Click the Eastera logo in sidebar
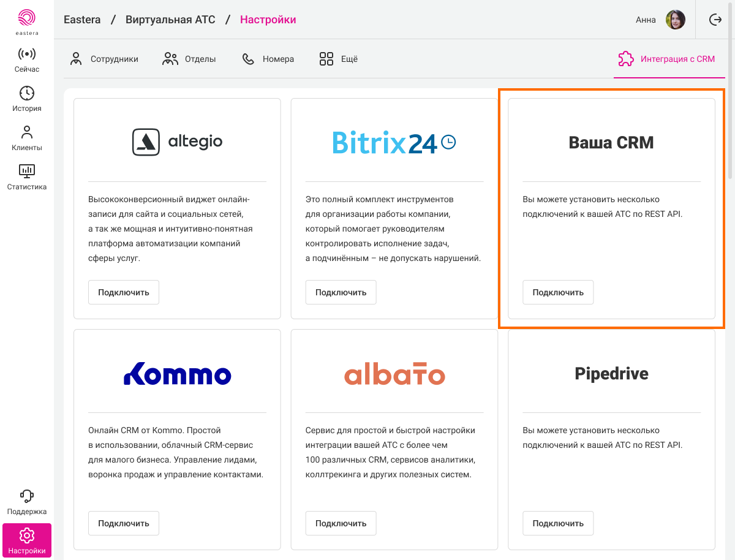The height and width of the screenshot is (560, 735). coord(27,22)
